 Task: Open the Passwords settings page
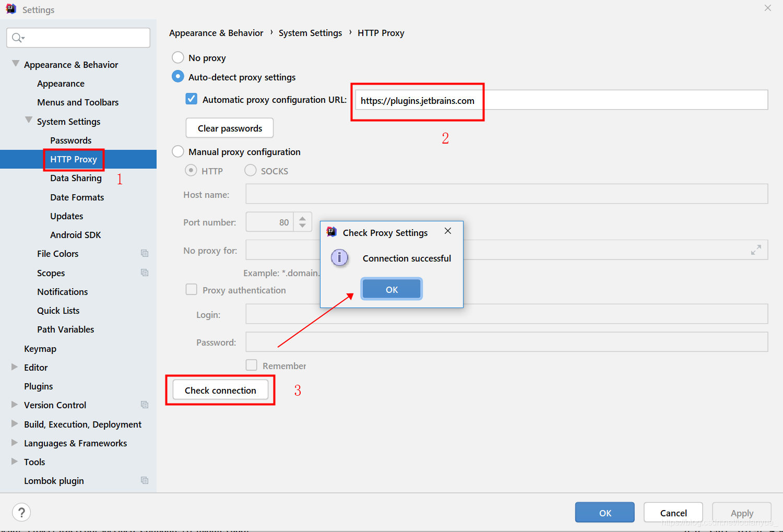pyautogui.click(x=70, y=140)
